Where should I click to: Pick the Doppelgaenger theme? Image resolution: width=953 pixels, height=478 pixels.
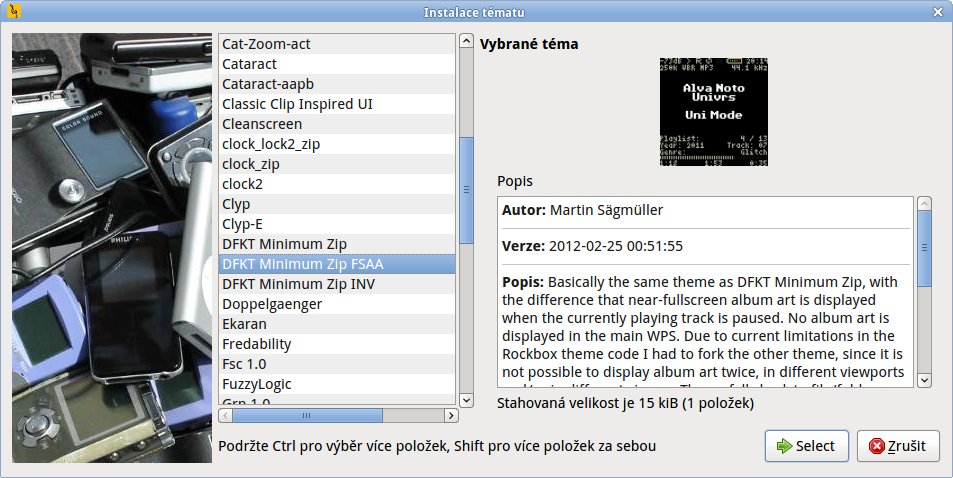coord(337,304)
